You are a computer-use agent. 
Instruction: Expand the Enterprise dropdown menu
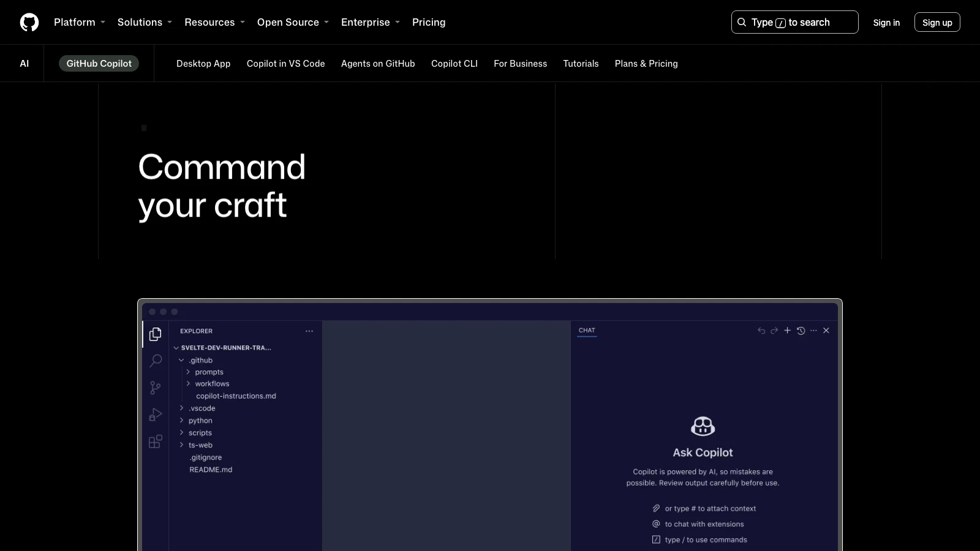[370, 22]
